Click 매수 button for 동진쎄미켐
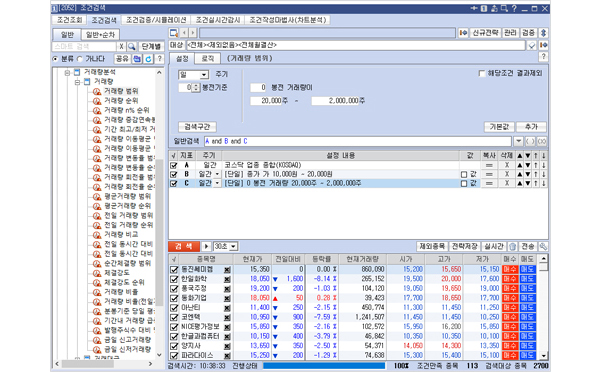Image resolution: width=602 pixels, height=372 pixels. coord(510,269)
